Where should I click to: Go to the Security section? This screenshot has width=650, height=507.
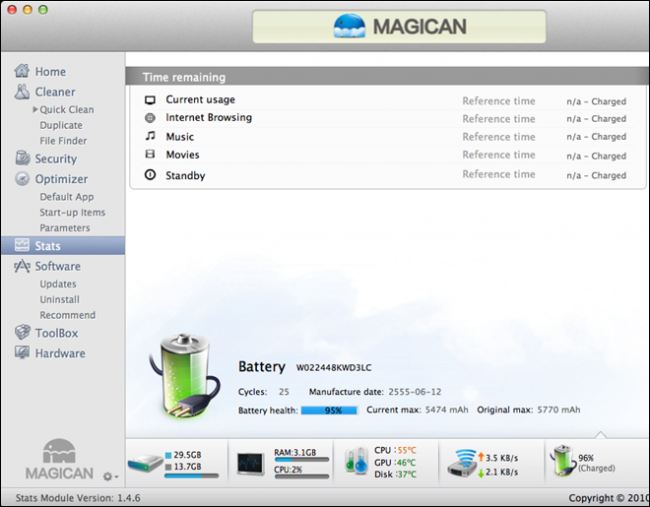(x=56, y=159)
